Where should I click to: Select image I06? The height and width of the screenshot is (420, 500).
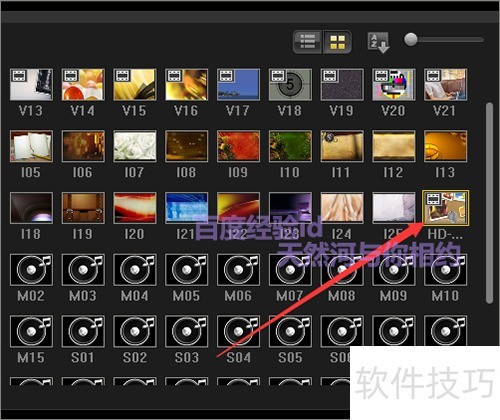[83, 146]
